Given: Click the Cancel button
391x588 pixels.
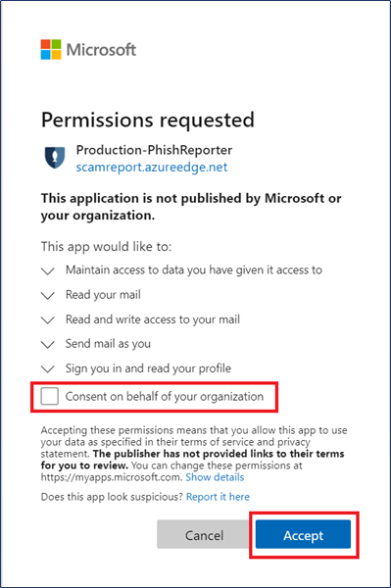Looking at the screenshot, I should (204, 535).
